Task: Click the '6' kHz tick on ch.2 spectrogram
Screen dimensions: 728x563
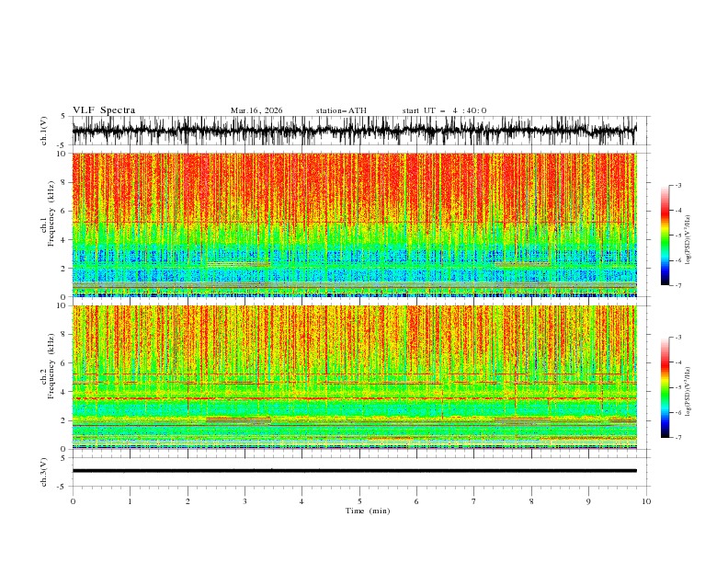Action: pos(64,363)
